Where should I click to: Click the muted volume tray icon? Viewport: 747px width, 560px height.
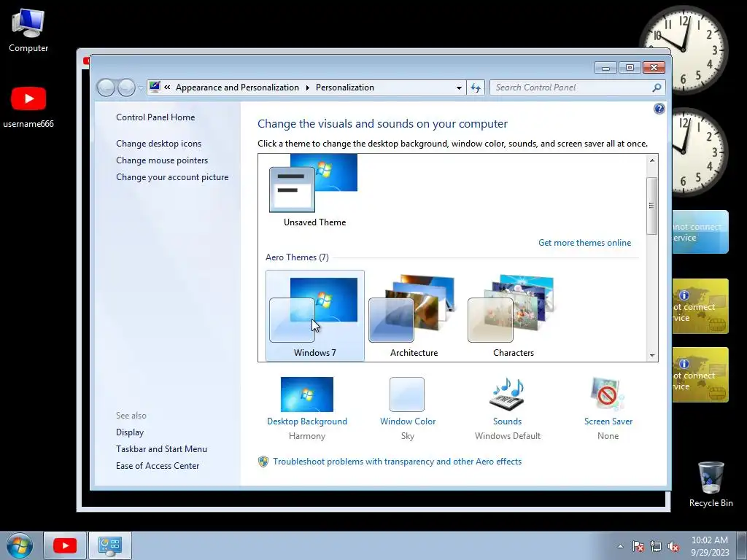673,546
